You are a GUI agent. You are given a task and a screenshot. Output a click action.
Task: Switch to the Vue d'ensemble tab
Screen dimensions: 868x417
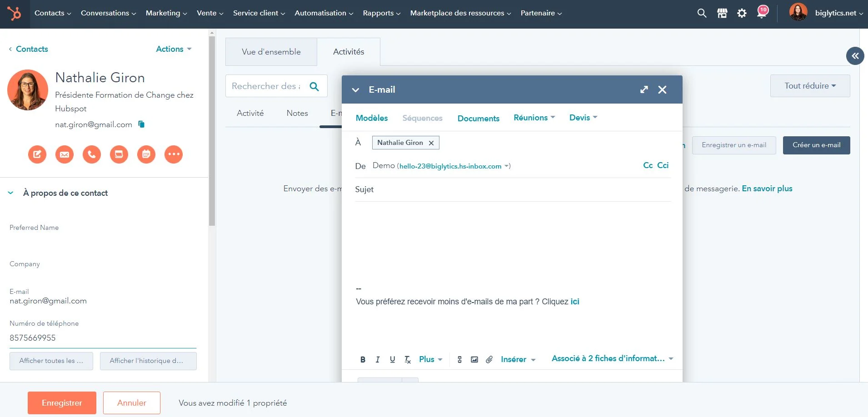tap(271, 52)
